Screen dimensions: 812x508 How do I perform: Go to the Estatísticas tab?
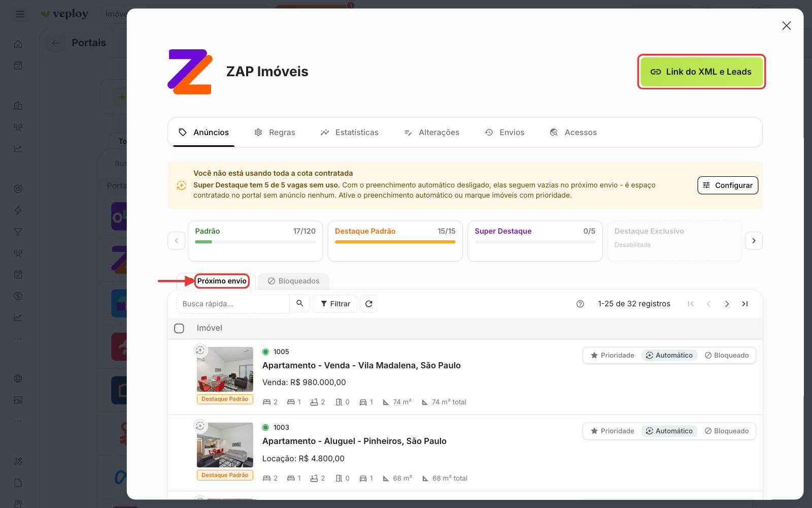pyautogui.click(x=350, y=132)
